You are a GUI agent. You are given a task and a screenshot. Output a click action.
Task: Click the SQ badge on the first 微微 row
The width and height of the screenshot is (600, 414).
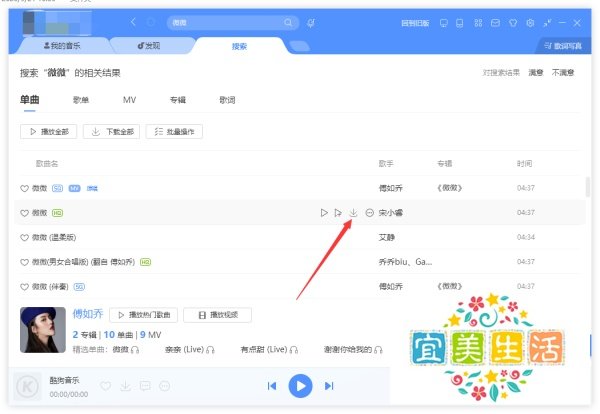(57, 188)
